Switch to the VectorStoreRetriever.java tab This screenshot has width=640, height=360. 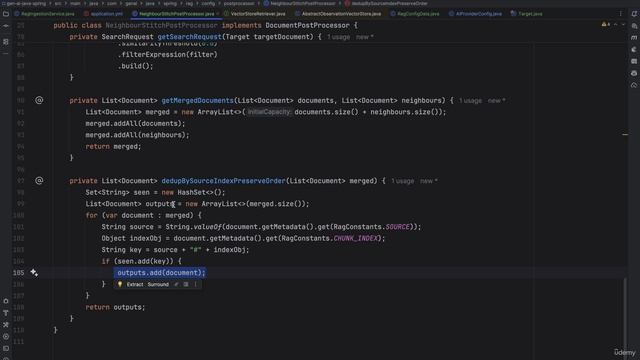tap(255, 14)
